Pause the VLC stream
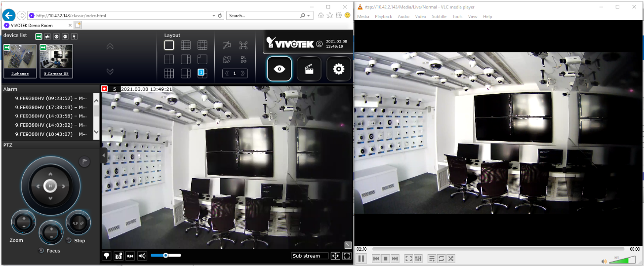 (x=361, y=259)
